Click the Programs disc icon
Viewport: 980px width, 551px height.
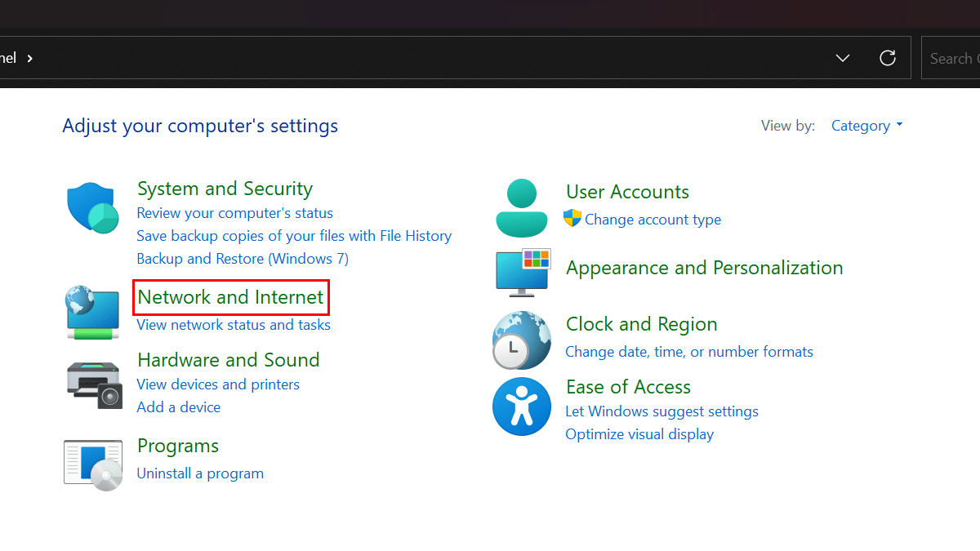click(x=93, y=464)
